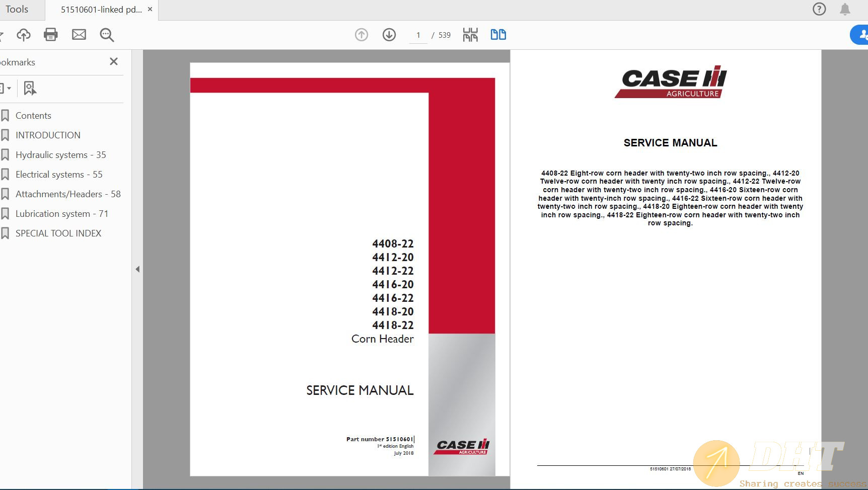Image resolution: width=868 pixels, height=490 pixels.
Task: Print the document
Action: (50, 35)
